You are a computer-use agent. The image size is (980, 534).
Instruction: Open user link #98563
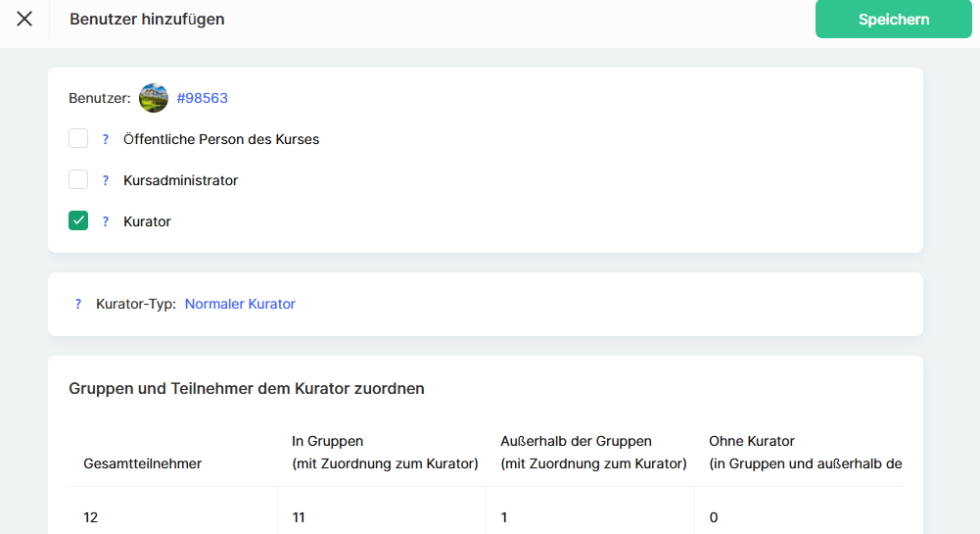click(202, 98)
